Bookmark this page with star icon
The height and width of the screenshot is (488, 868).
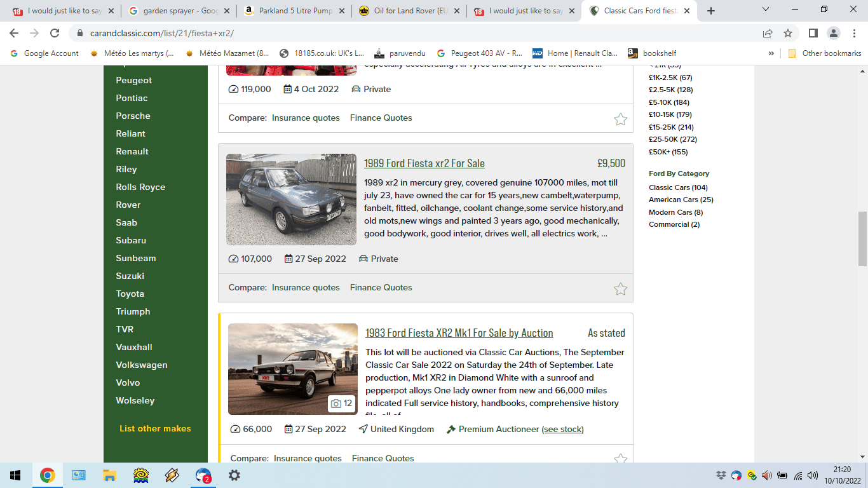pyautogui.click(x=788, y=33)
